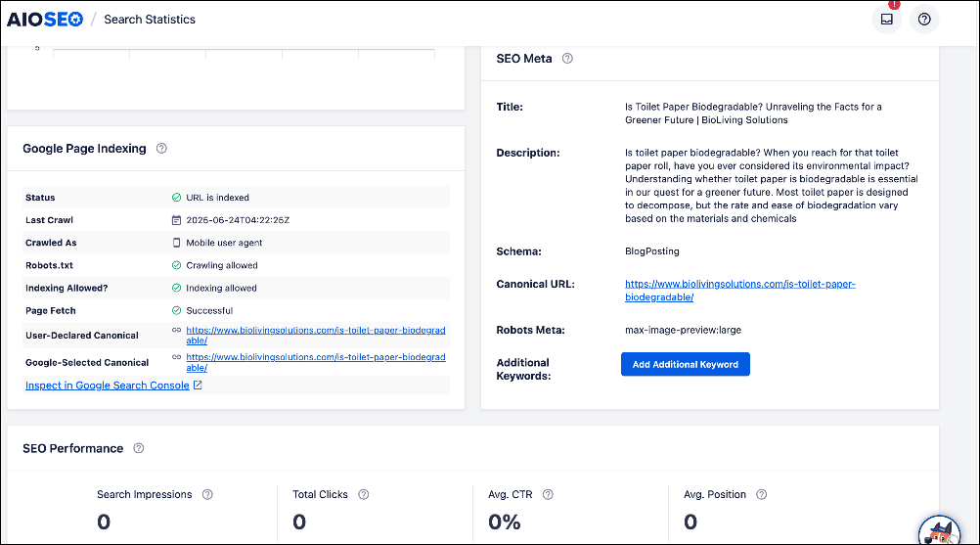Click external link icon after Inspect in Google Search Console
The width and height of the screenshot is (980, 545).
click(198, 385)
